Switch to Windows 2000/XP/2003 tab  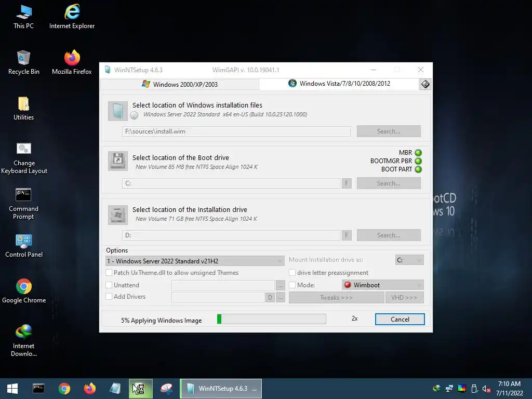pos(180,84)
